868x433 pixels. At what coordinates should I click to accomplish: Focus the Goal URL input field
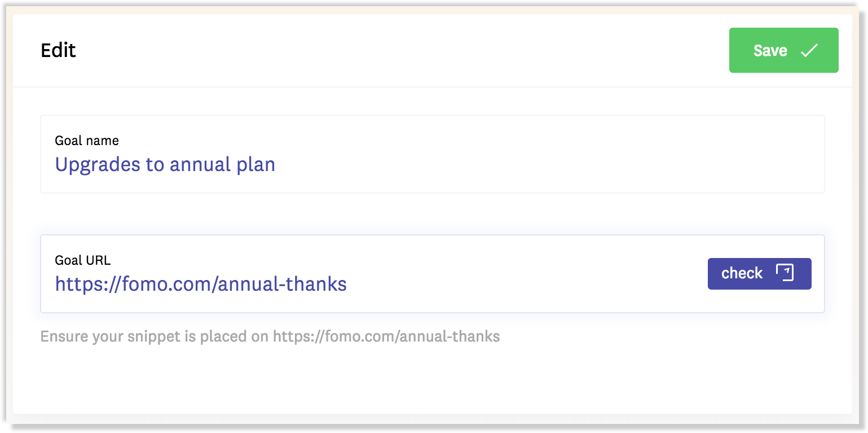(x=432, y=274)
